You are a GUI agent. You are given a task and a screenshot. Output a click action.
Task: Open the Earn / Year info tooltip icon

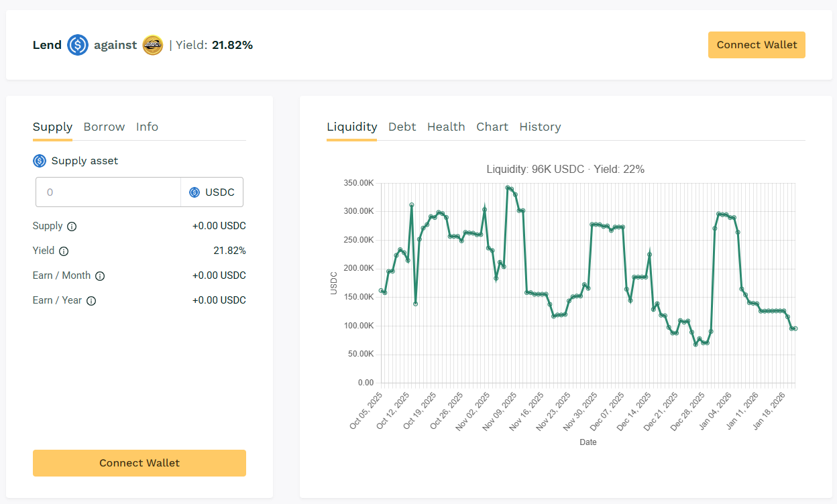coord(91,301)
